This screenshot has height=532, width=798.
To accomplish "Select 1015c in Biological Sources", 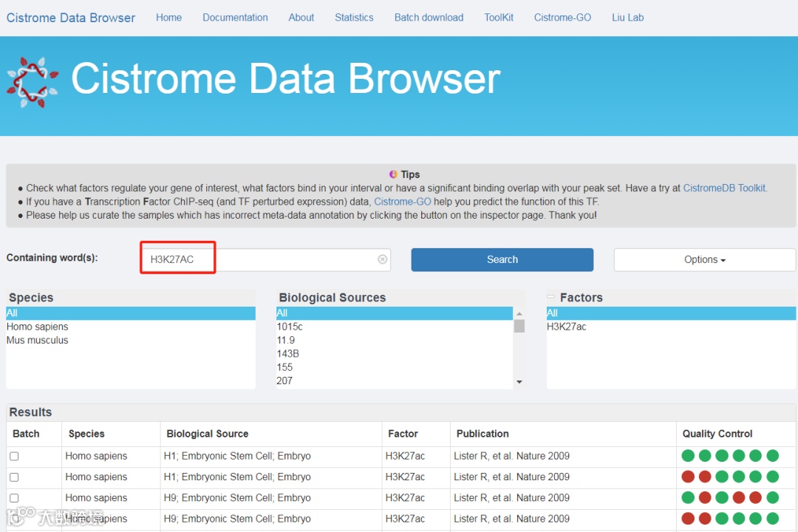I will [x=395, y=327].
